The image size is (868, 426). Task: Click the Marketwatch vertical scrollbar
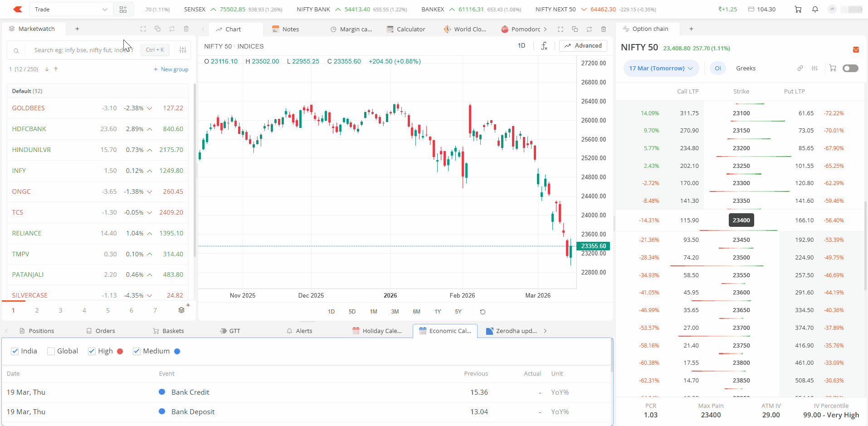[x=195, y=172]
